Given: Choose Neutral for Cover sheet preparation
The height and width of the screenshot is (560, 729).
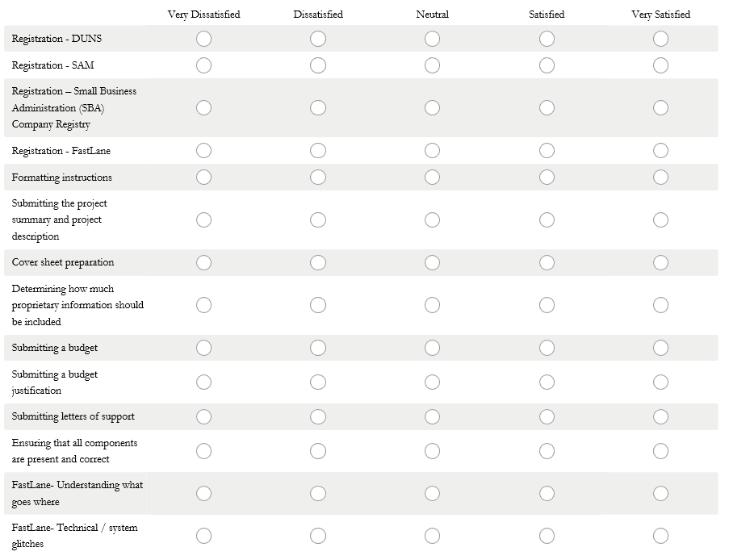Looking at the screenshot, I should pos(432,262).
